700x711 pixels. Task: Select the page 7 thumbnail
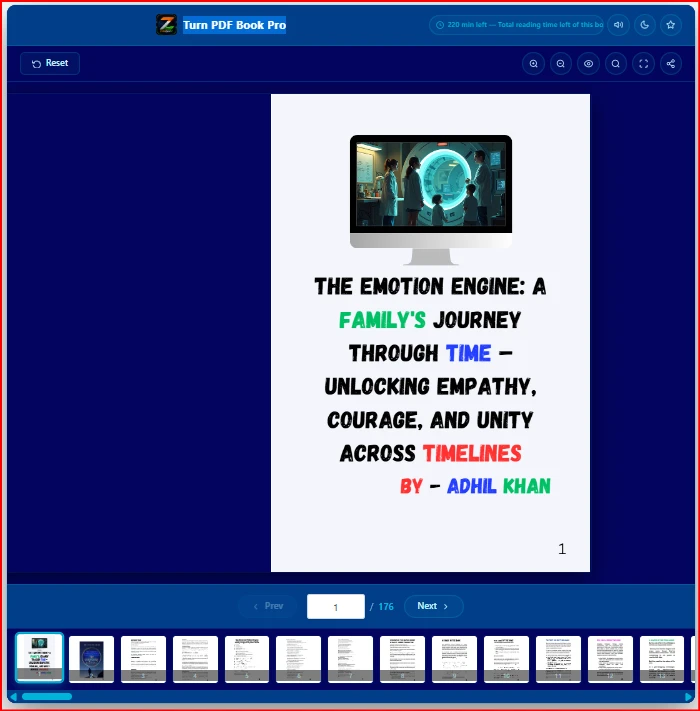pos(350,659)
